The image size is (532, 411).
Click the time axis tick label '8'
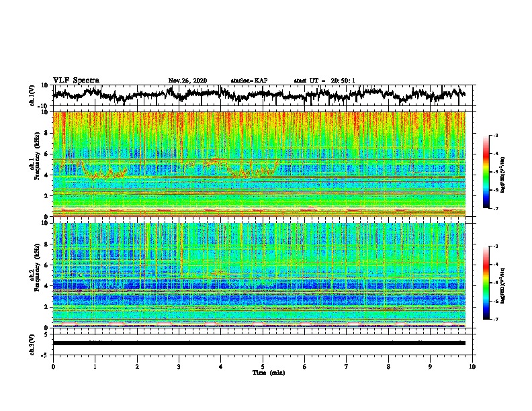tap(388, 367)
